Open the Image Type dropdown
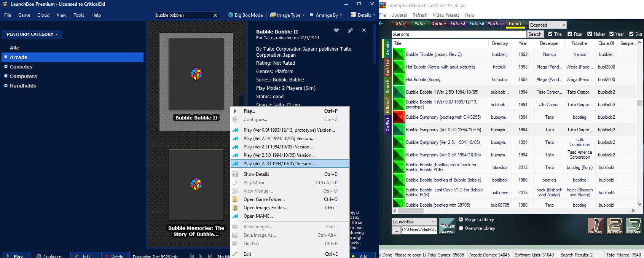This screenshot has width=644, height=258. tap(287, 15)
